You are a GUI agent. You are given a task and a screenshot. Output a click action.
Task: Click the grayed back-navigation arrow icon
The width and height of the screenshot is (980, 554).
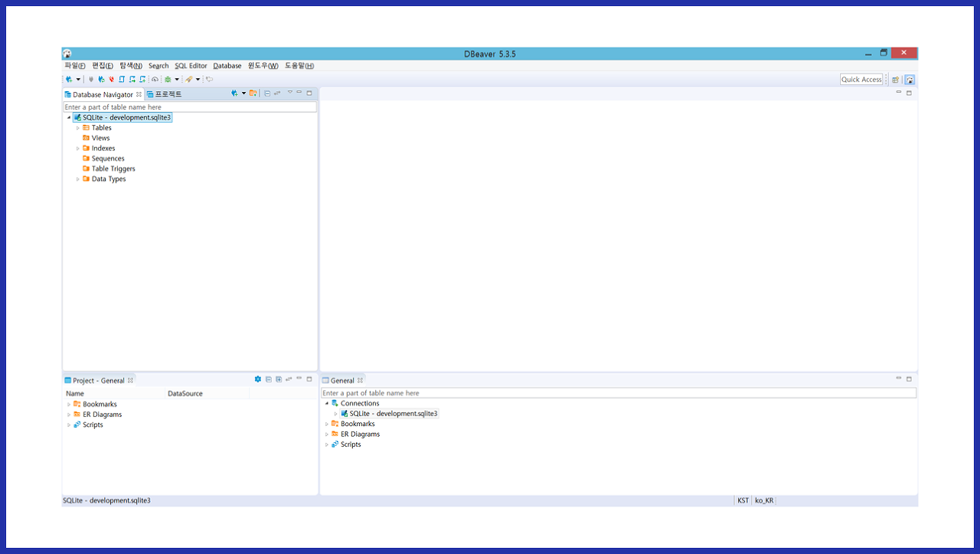tap(210, 79)
